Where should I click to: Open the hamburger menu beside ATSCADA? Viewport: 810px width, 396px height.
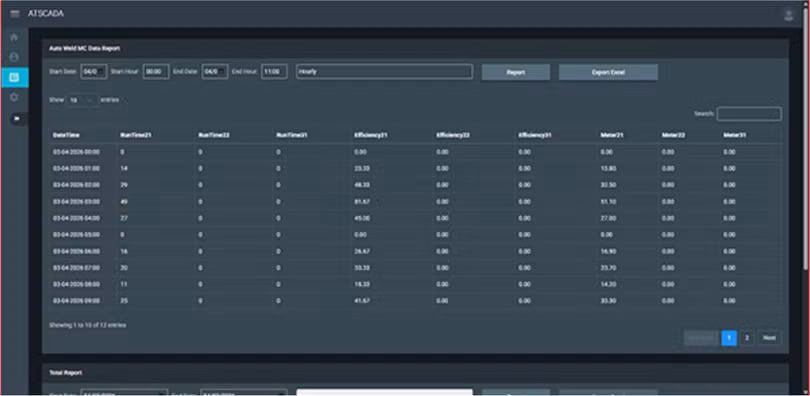[x=14, y=14]
